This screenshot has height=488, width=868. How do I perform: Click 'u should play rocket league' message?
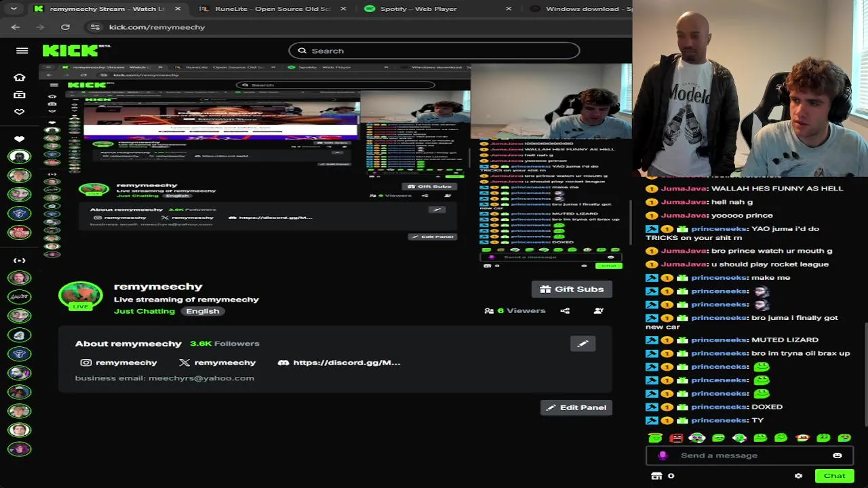tap(770, 264)
